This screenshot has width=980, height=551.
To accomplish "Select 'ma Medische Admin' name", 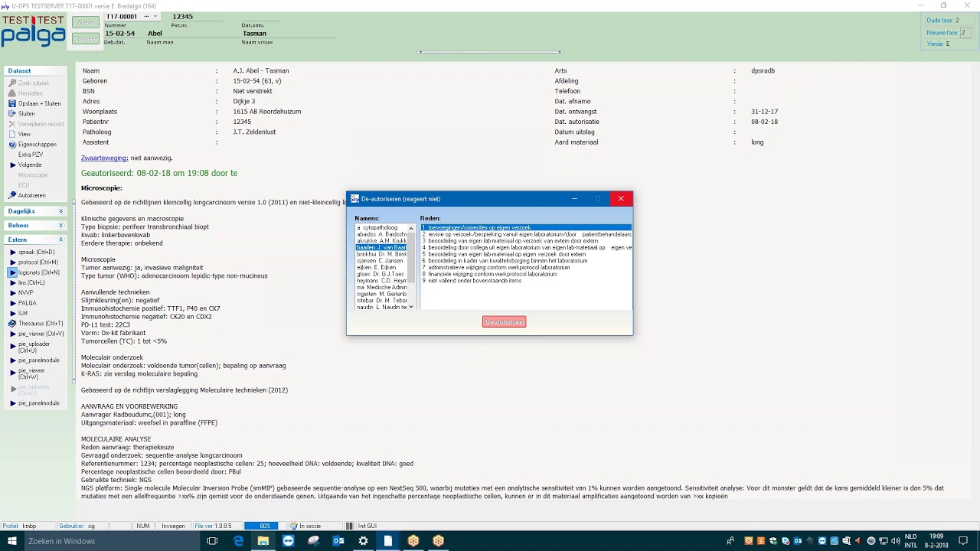I will (381, 287).
